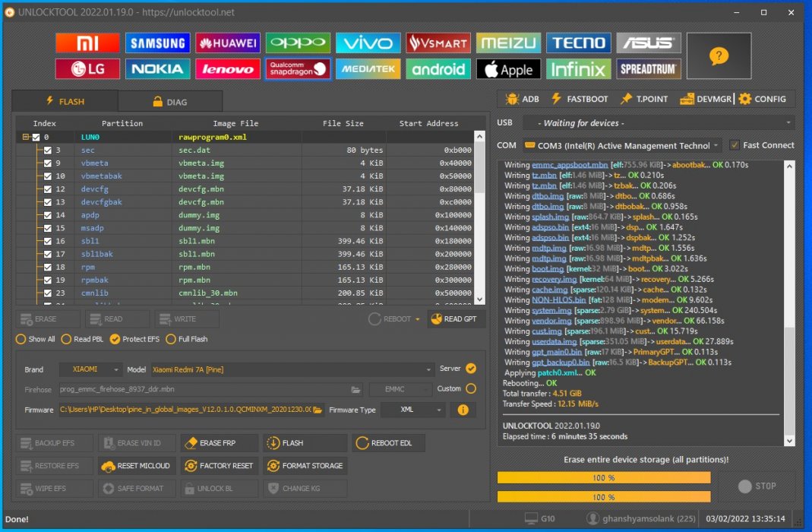Select the ASUS brand tile
Image resolution: width=812 pixels, height=532 pixels.
[x=649, y=43]
